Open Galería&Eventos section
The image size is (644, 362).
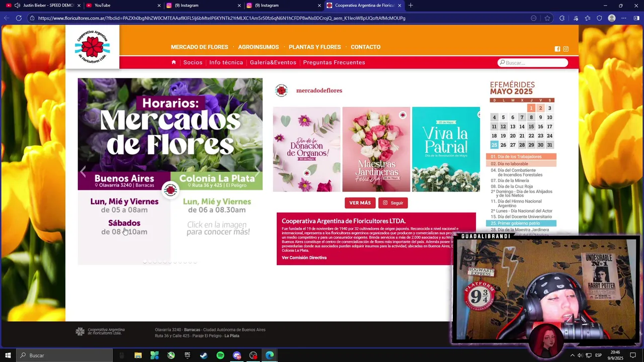(x=273, y=62)
